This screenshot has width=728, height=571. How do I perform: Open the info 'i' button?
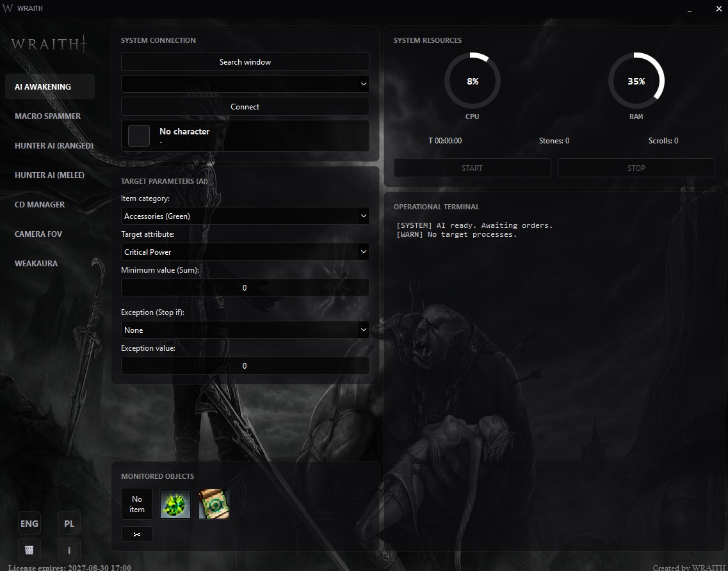click(x=69, y=550)
